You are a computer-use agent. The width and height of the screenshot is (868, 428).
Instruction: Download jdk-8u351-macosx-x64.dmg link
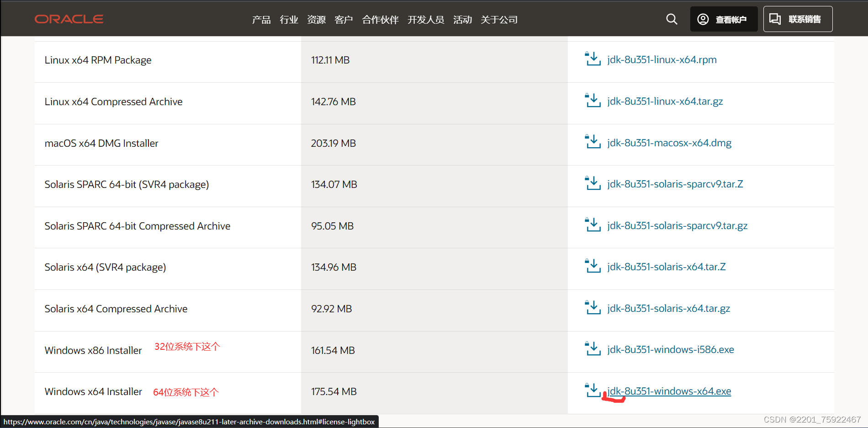pos(669,143)
